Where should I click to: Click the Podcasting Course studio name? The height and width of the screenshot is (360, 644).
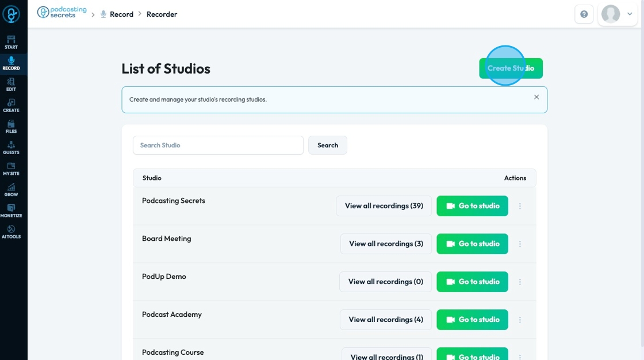[172, 352]
